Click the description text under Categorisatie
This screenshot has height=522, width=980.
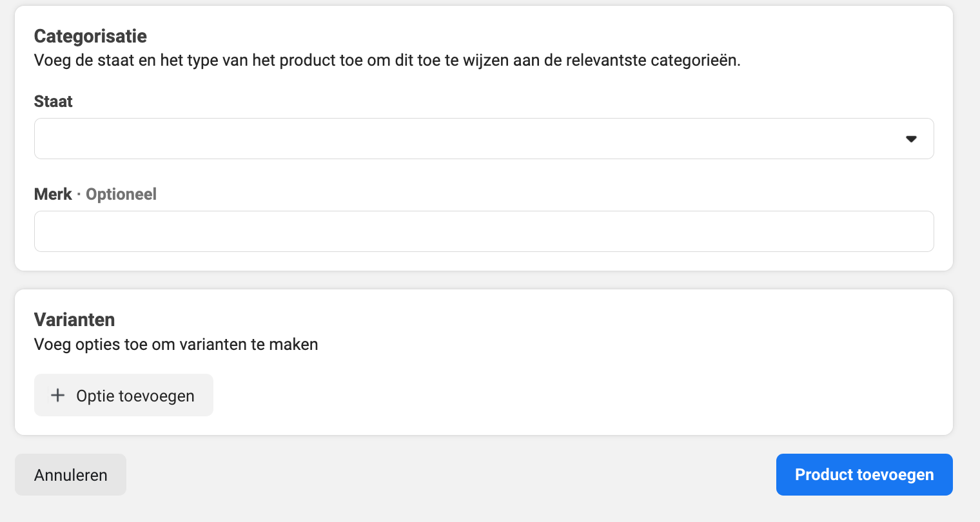(387, 61)
